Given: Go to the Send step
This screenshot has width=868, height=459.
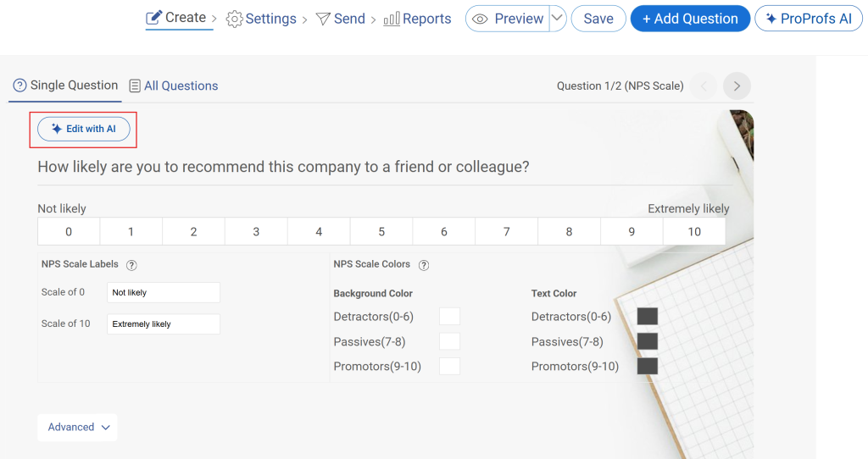Looking at the screenshot, I should point(341,19).
